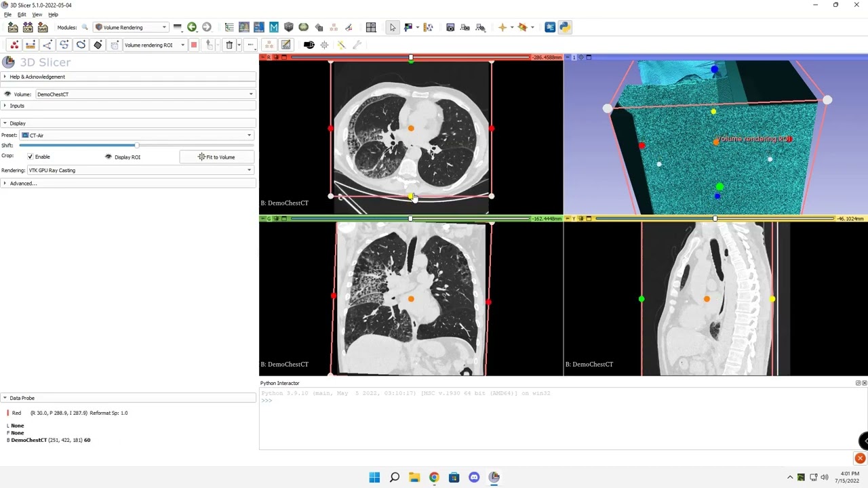Screen dimensions: 868x488
Task: Select the mouse pointer interaction mode
Action: (x=393, y=27)
